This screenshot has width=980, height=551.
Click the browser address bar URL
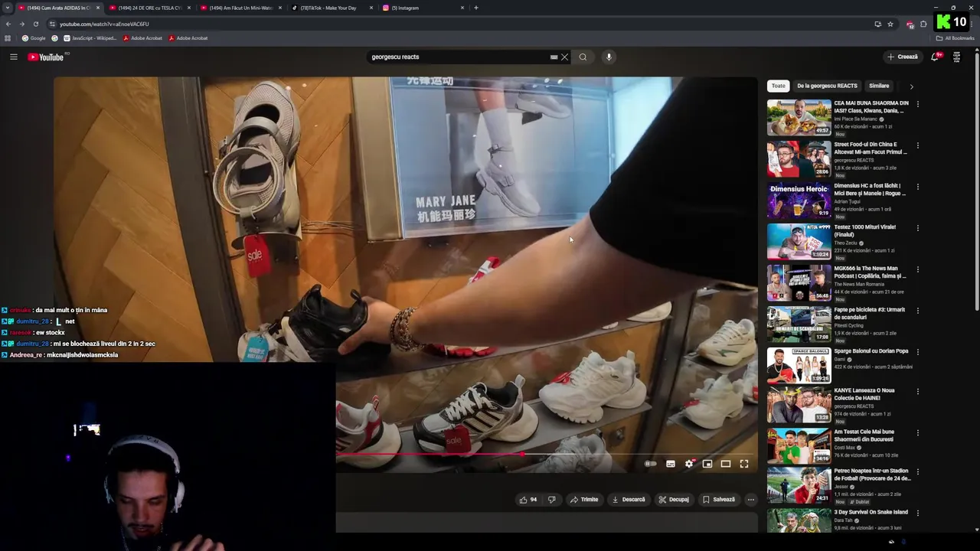click(104, 24)
